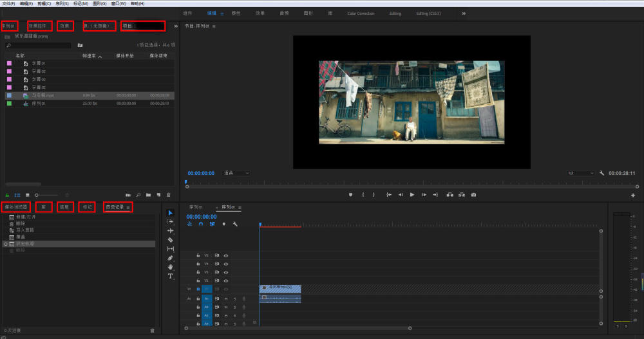Switch Project panel to icon view
This screenshot has height=339, width=644.
(x=28, y=194)
